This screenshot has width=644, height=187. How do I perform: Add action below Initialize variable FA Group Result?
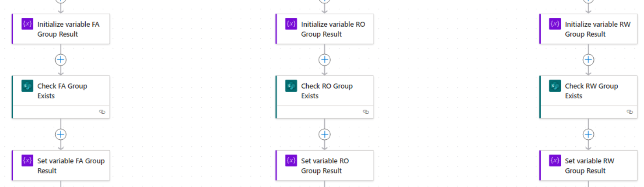[61, 59]
